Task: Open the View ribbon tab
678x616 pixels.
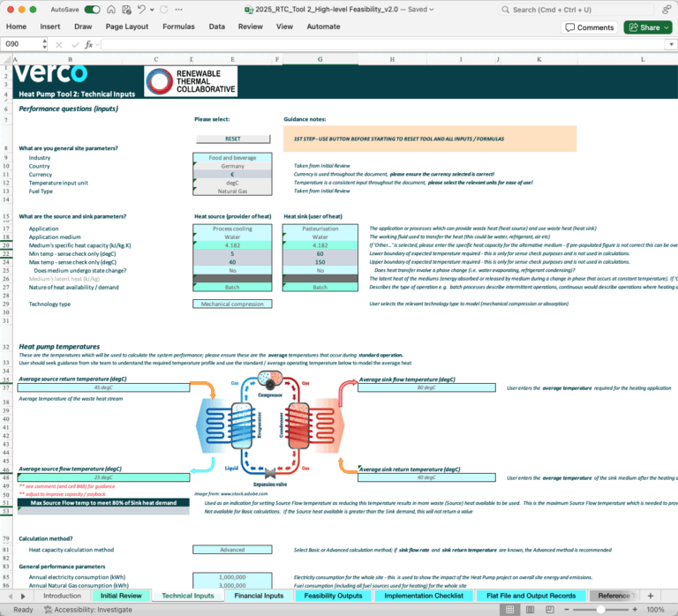Action: pyautogui.click(x=284, y=26)
